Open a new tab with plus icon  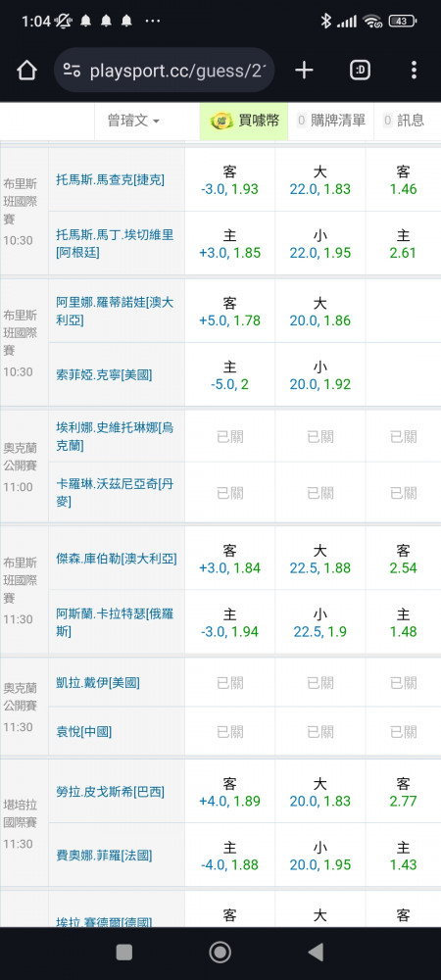coord(304,70)
